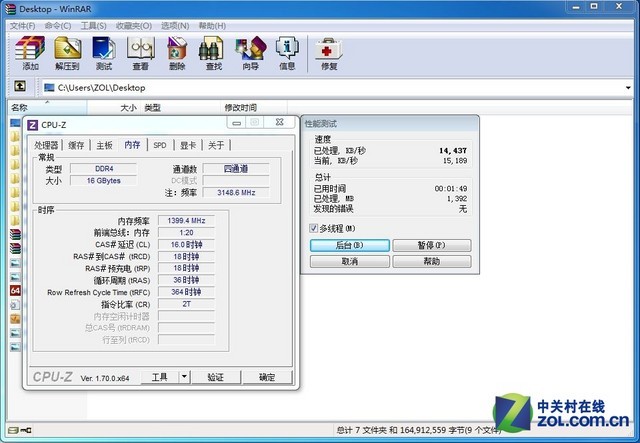The image size is (640, 443).
Task: Click the 16.0 时钟 CAS latency value
Action: tap(186, 244)
